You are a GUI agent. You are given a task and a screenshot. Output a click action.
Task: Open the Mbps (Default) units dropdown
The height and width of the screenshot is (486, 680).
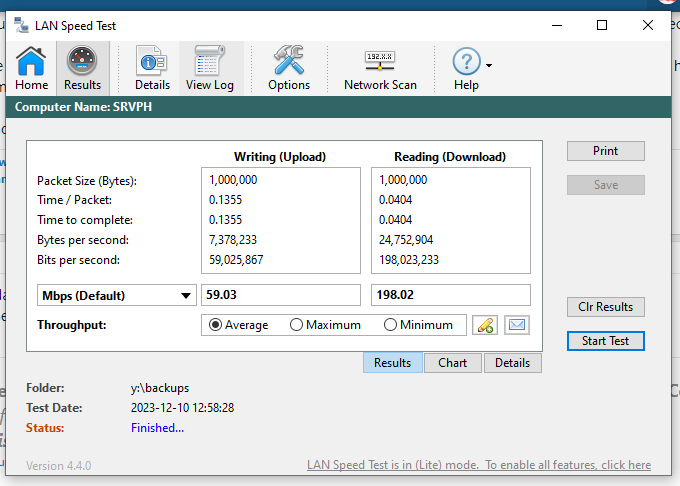click(x=117, y=295)
